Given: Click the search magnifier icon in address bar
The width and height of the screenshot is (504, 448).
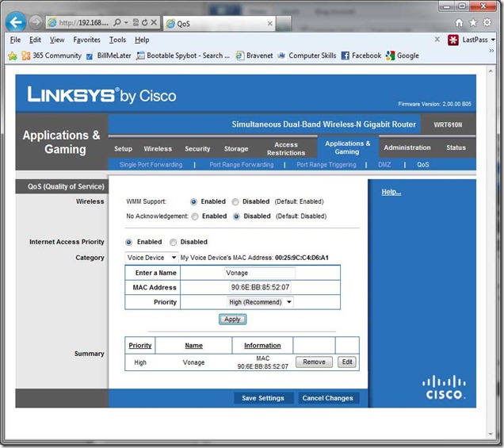Looking at the screenshot, I should point(117,22).
